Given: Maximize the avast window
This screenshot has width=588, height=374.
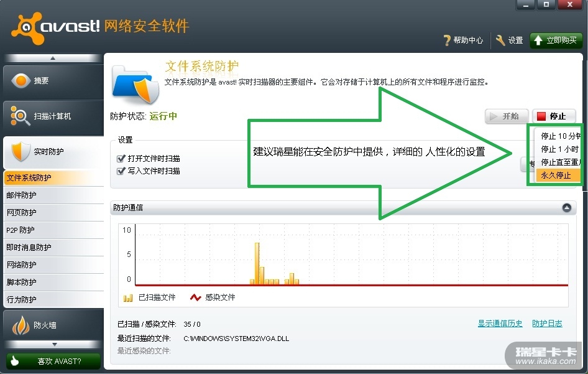Looking at the screenshot, I should point(546,5).
